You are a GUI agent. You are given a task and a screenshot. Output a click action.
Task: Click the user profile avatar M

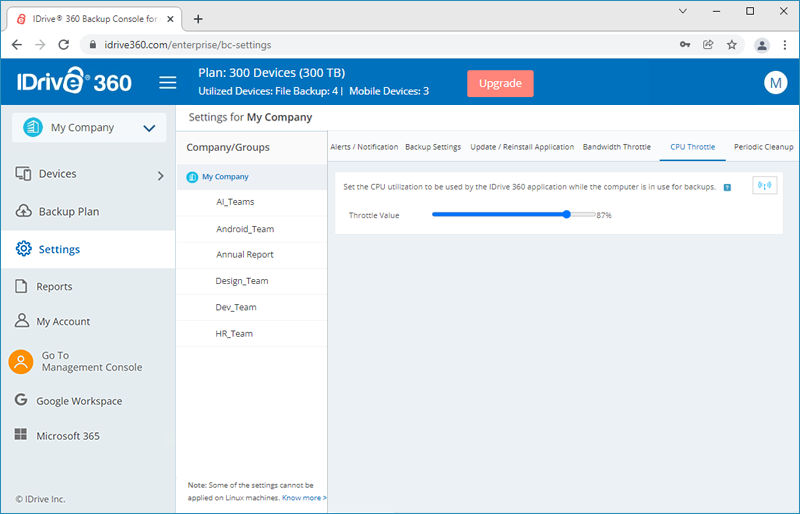pos(775,83)
